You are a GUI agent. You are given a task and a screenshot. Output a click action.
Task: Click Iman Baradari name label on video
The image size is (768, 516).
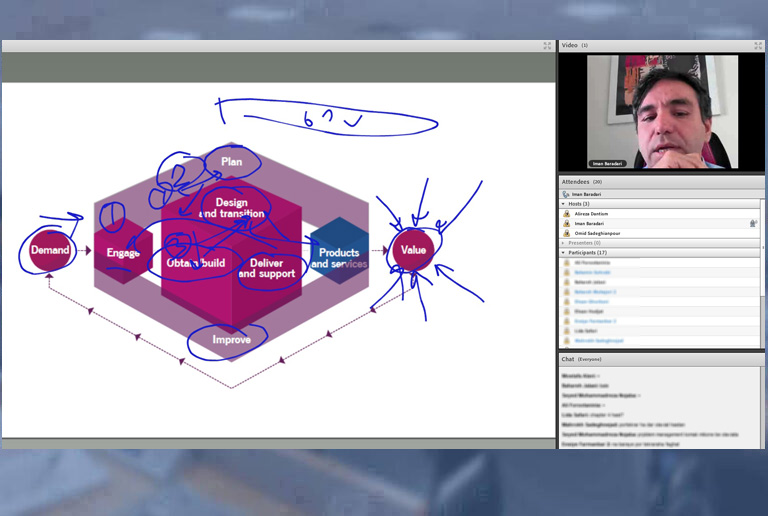609,163
